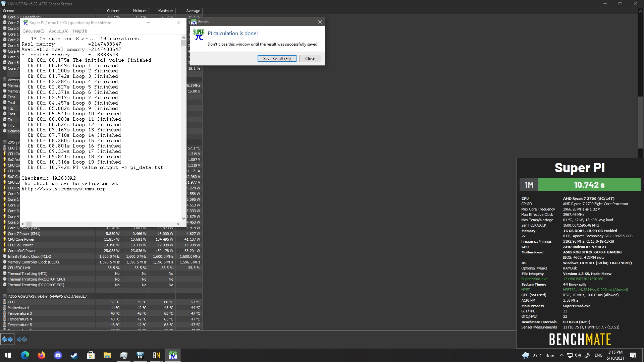
Task: Click the expand columns arrows icon in HWiNFO
Action: tap(7, 340)
